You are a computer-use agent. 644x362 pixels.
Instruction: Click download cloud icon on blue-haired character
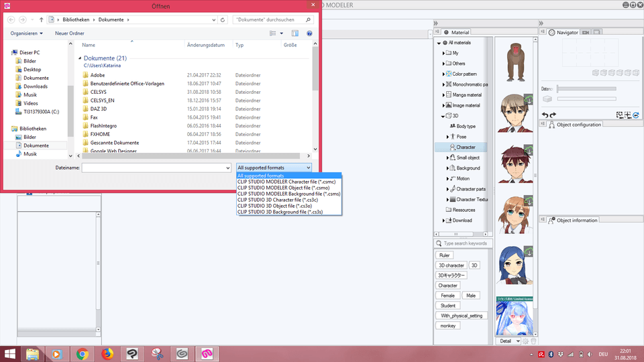(529, 252)
